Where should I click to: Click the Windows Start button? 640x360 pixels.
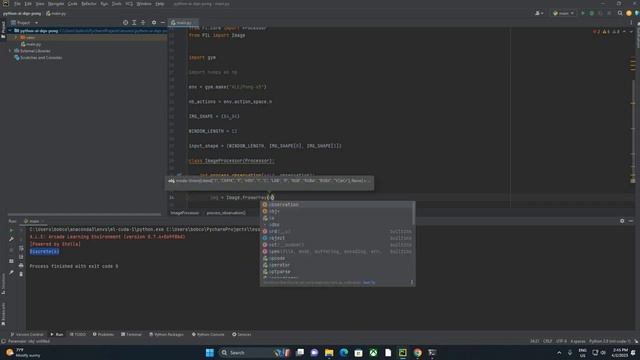coord(209,353)
